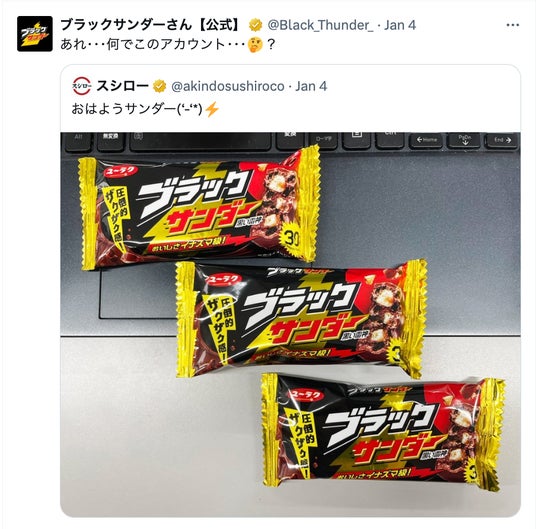Click the thinking face emoji
Viewport: 536px width, 529px height.
tap(256, 45)
